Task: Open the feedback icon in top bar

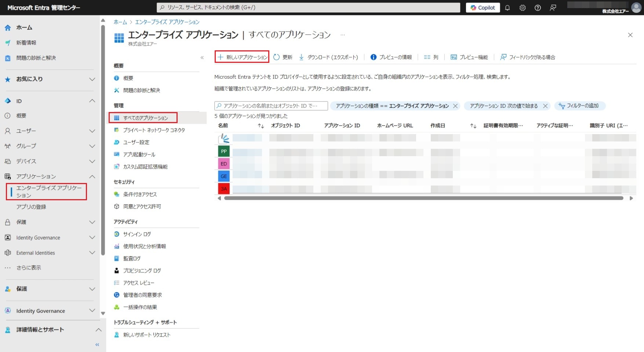Action: click(553, 8)
